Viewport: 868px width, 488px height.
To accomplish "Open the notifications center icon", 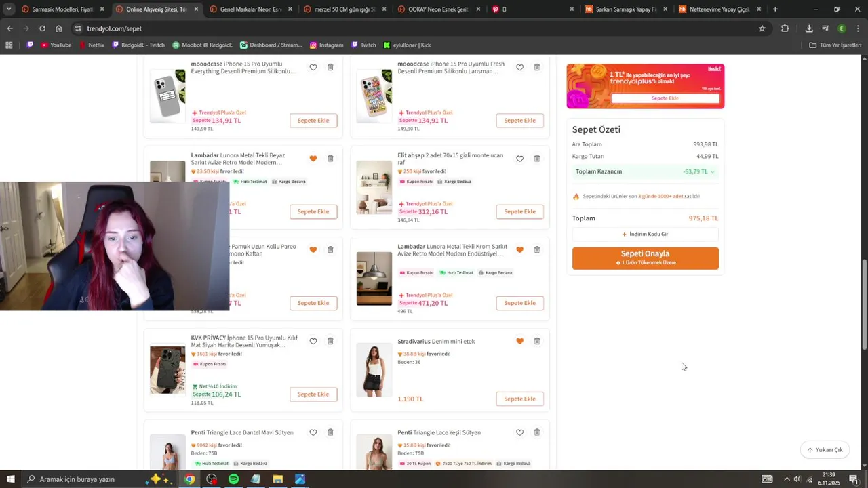I will coord(853,479).
